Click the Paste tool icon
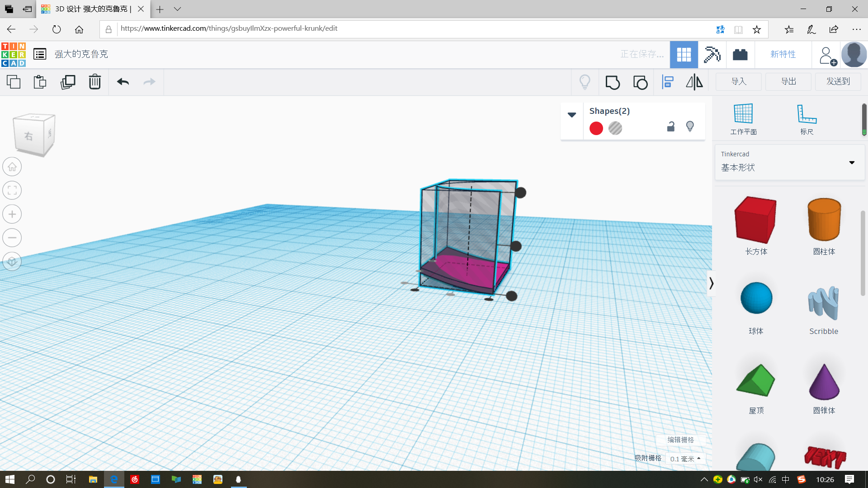 point(40,82)
